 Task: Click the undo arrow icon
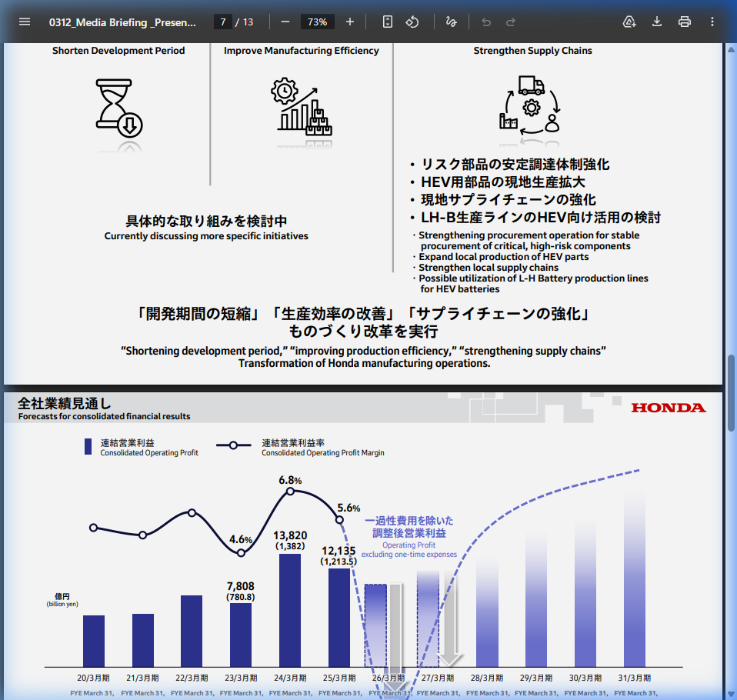pyautogui.click(x=486, y=22)
